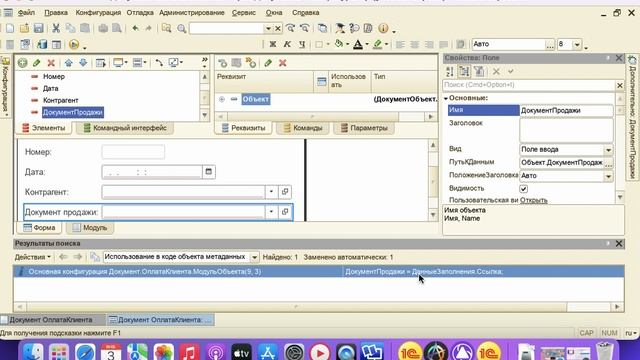This screenshot has height=360, width=640.
Task: Open the date picker calendar button
Action: pos(209,171)
